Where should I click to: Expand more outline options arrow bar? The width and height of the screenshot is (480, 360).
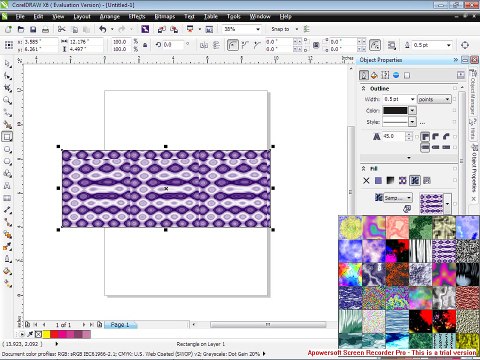coord(409,158)
